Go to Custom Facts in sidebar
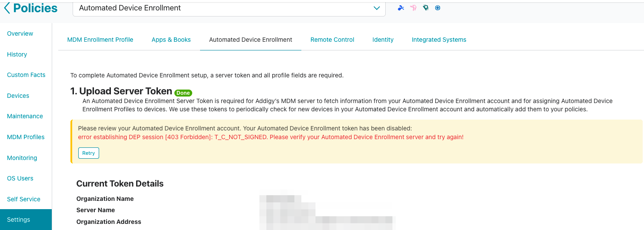 [26, 75]
